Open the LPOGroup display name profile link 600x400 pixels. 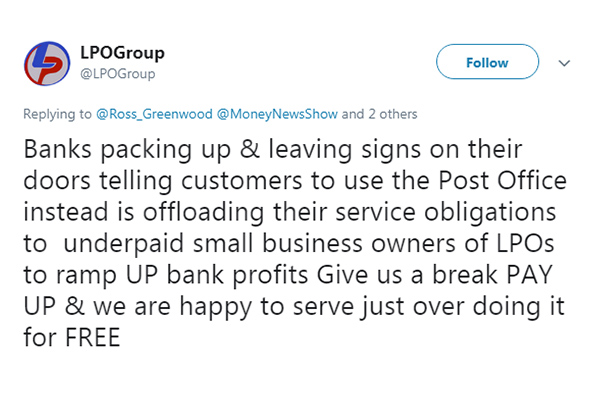[121, 52]
